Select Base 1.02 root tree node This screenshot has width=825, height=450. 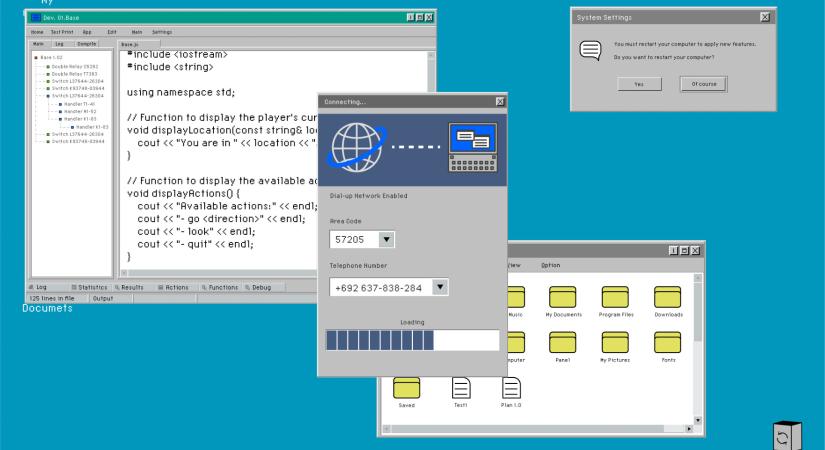[54, 57]
